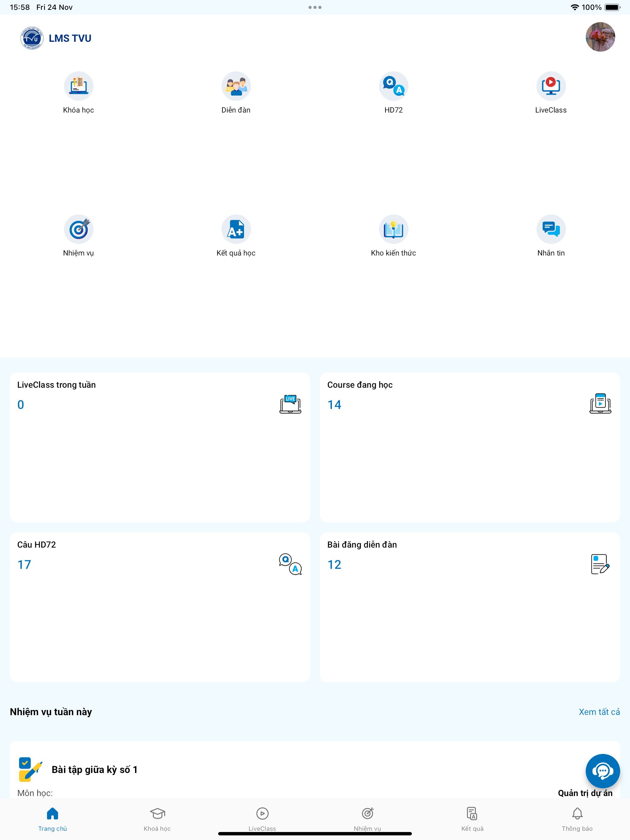Open the LiveClass shortcut icon

pyautogui.click(x=551, y=86)
